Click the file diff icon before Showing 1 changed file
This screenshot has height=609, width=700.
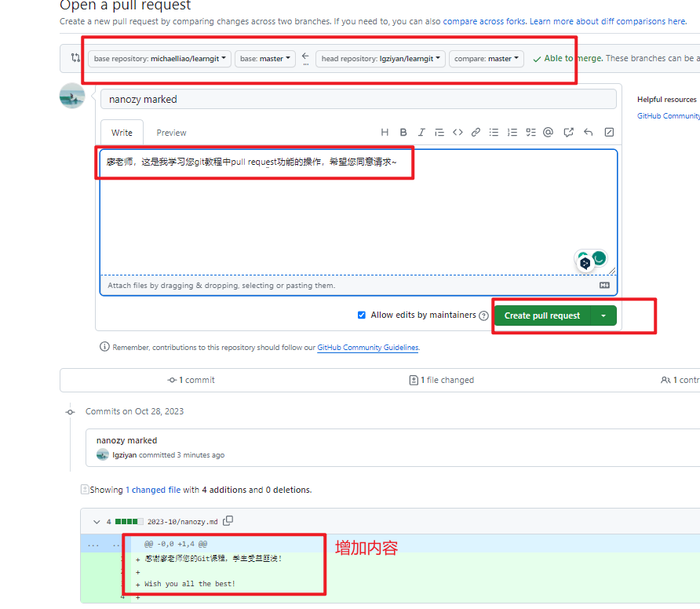click(x=85, y=490)
